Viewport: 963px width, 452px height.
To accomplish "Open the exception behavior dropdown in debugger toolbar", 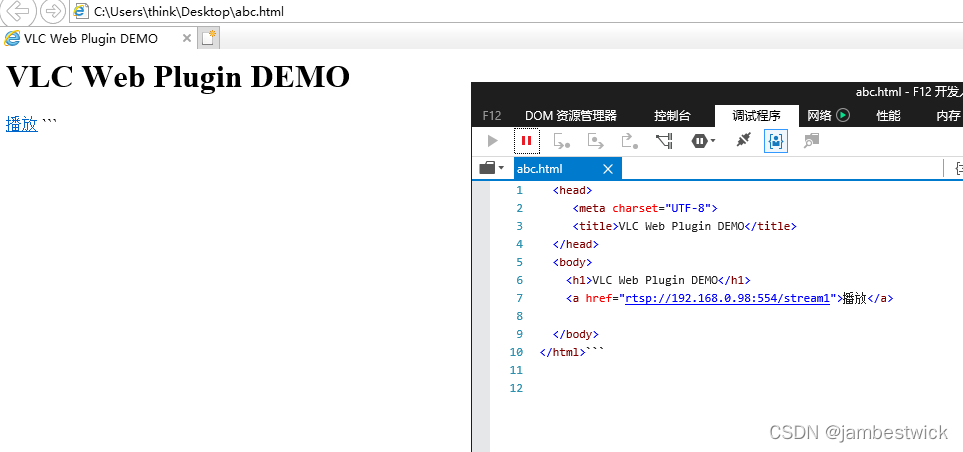I will point(703,141).
